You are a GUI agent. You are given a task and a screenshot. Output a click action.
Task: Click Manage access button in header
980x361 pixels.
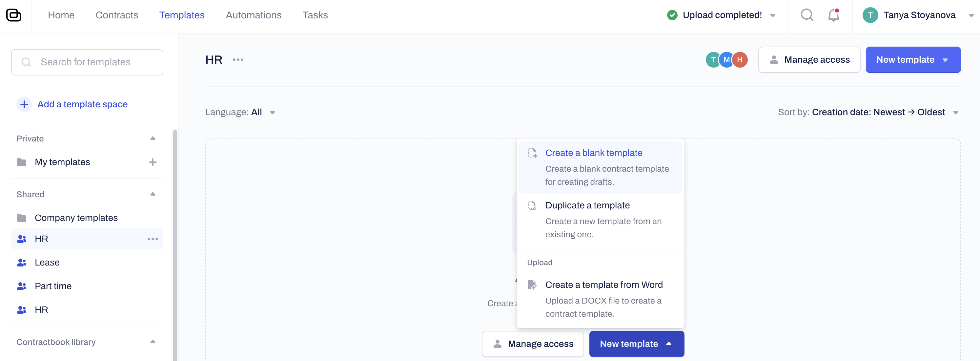(x=809, y=60)
